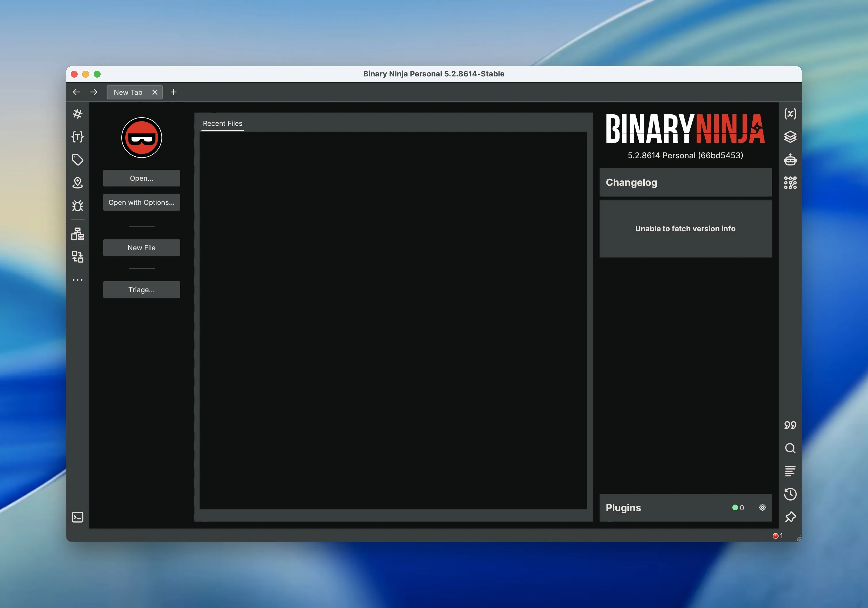Image resolution: width=868 pixels, height=608 pixels.
Task: Open the Mini Graph sidebar icon
Action: click(x=790, y=183)
